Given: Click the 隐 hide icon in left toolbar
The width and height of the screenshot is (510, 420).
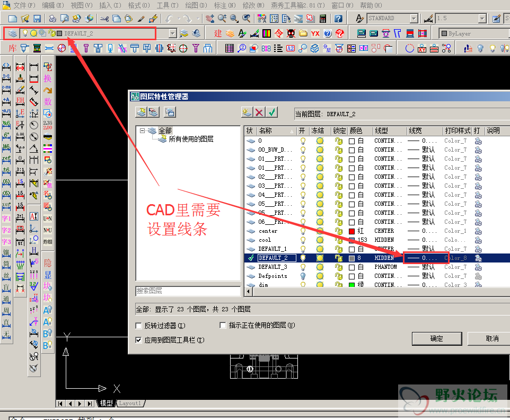Looking at the screenshot, I should tap(48, 263).
